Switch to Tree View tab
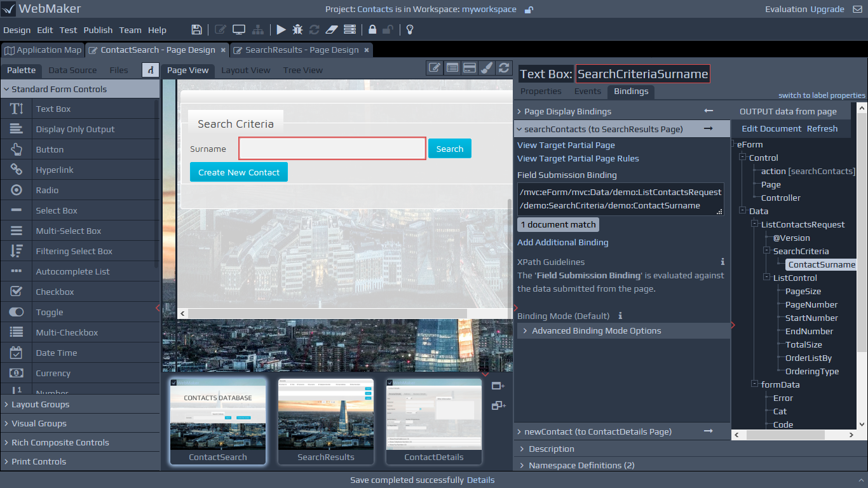This screenshot has height=488, width=868. click(x=303, y=70)
